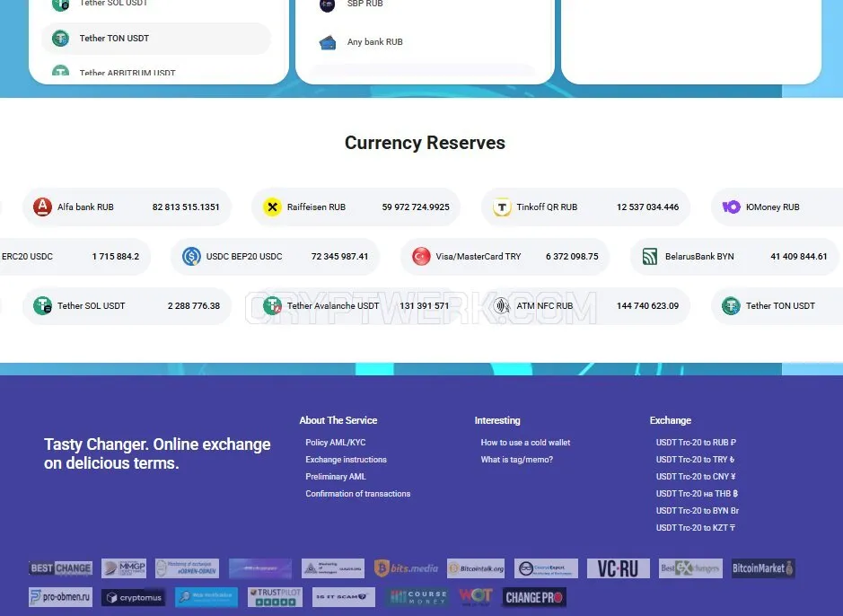Click the Tether SOL icon in reserves
Image resolution: width=843 pixels, height=616 pixels.
42,306
